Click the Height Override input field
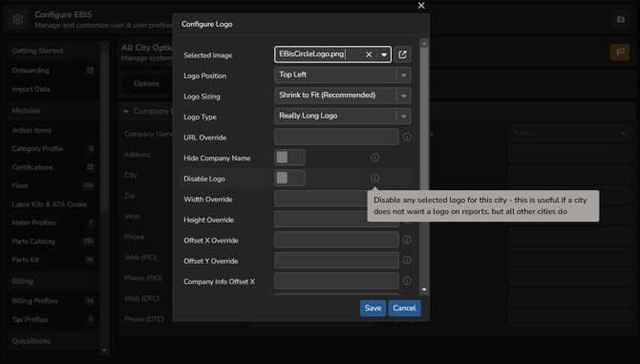 [321, 219]
